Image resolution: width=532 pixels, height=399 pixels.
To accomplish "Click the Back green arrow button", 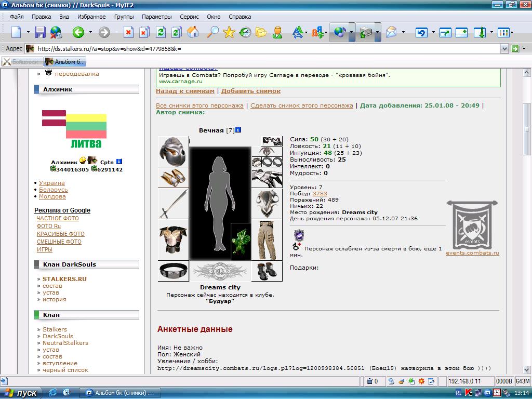I will [78, 32].
